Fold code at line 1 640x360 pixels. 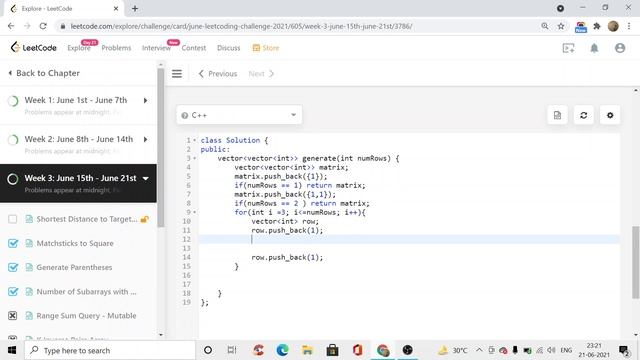coord(195,140)
